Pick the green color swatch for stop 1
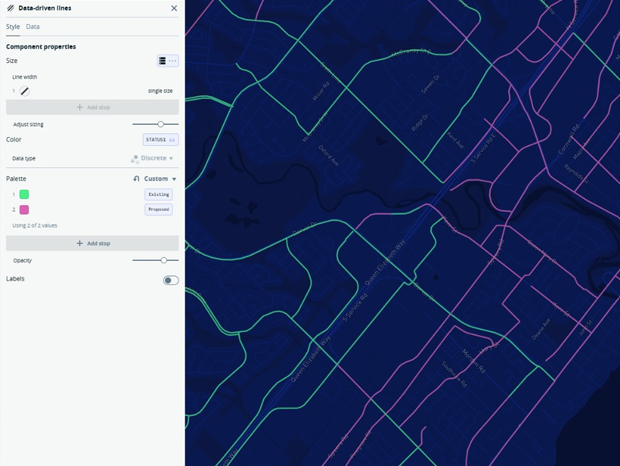Screen dimensions: 620x466 24,194
